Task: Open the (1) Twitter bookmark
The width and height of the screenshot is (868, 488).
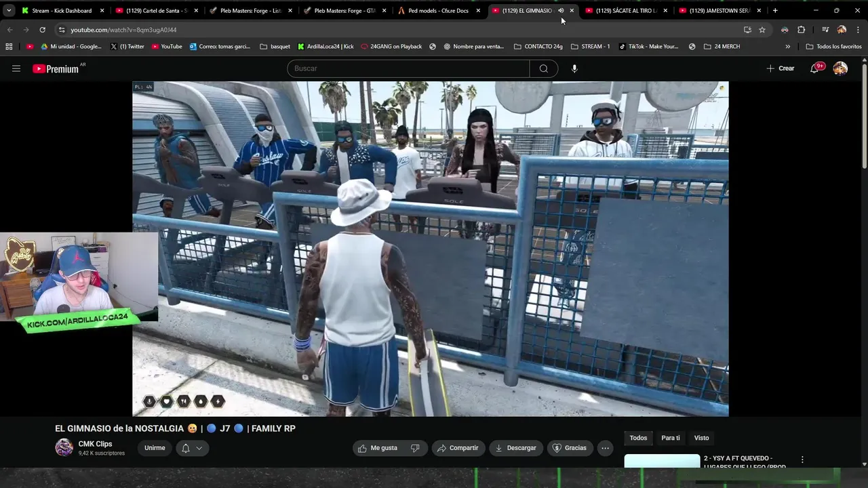Action: (127, 47)
